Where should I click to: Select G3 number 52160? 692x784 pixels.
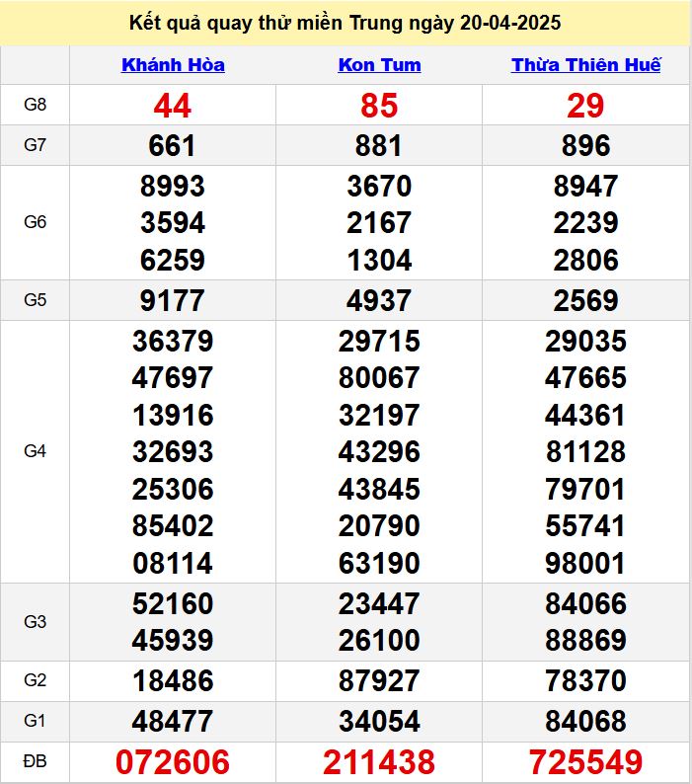173,604
